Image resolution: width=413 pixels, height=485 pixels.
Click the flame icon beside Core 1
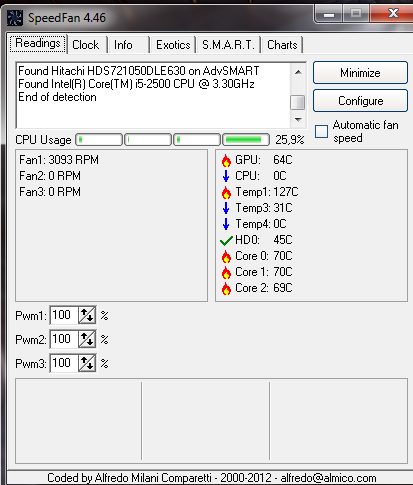coord(226,272)
